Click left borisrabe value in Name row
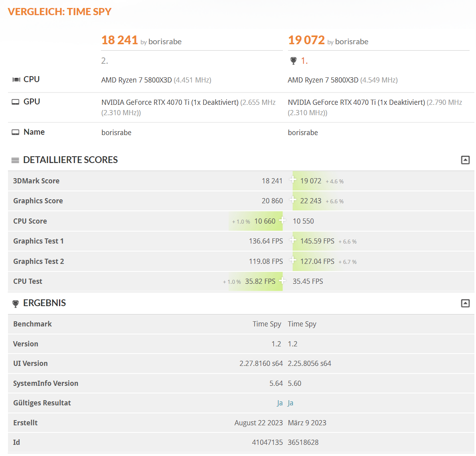Viewport: 476px width, 456px height. pyautogui.click(x=116, y=132)
